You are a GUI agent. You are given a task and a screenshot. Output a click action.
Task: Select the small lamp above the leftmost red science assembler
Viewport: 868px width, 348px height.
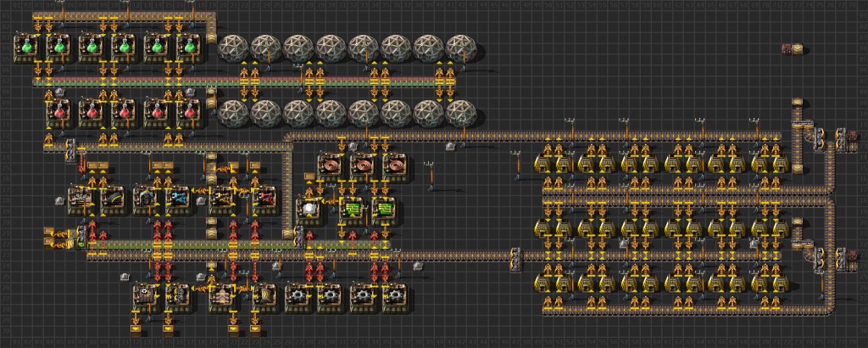pos(59,92)
